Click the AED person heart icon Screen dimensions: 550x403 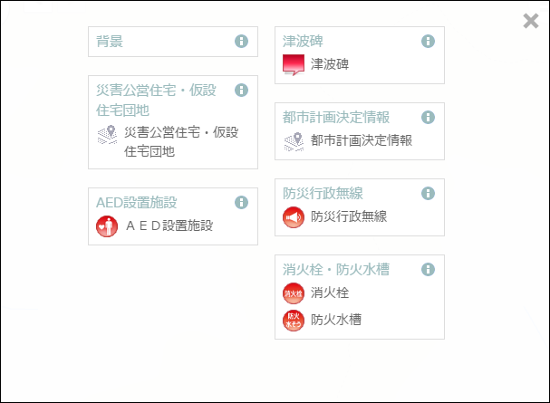tap(107, 226)
